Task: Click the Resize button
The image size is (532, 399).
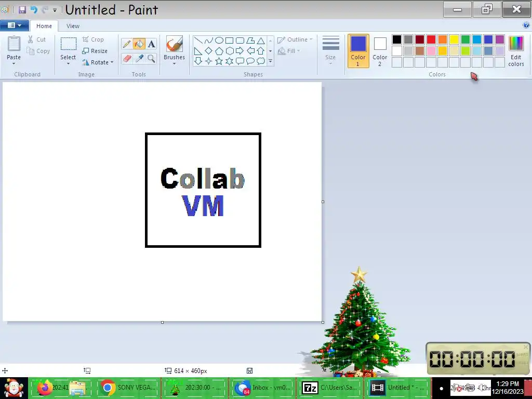Action: click(95, 51)
